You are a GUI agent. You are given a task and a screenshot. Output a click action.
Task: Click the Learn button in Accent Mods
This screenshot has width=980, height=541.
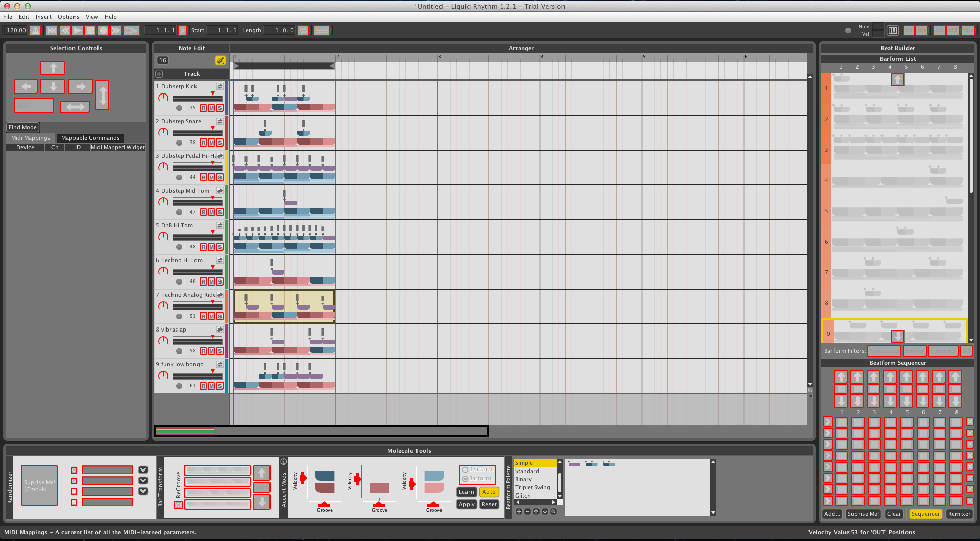point(467,492)
